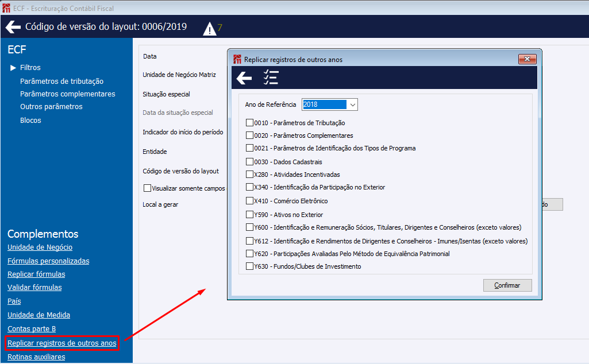Screen dimensions: 589x364
Task: Select Y612 - Rendimentos de Dirigentes checkbox
Action: click(249, 241)
